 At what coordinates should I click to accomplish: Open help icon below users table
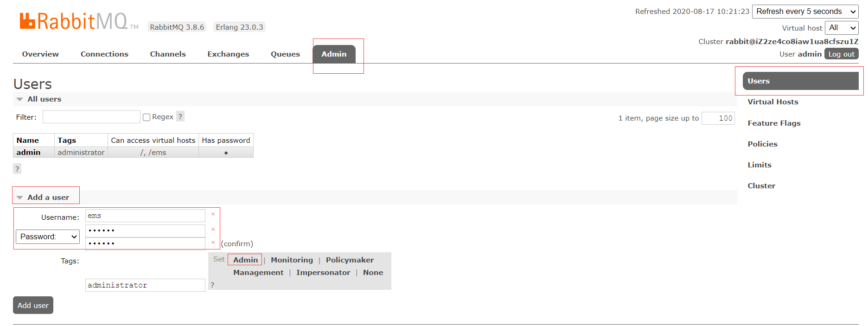point(17,169)
